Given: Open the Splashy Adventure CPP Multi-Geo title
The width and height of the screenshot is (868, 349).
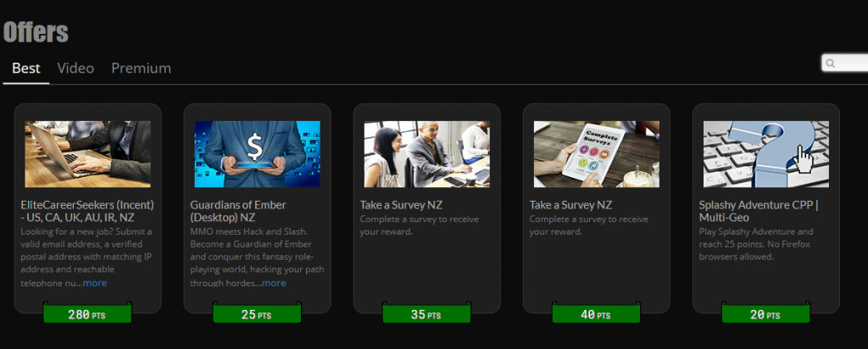Looking at the screenshot, I should coord(759,211).
